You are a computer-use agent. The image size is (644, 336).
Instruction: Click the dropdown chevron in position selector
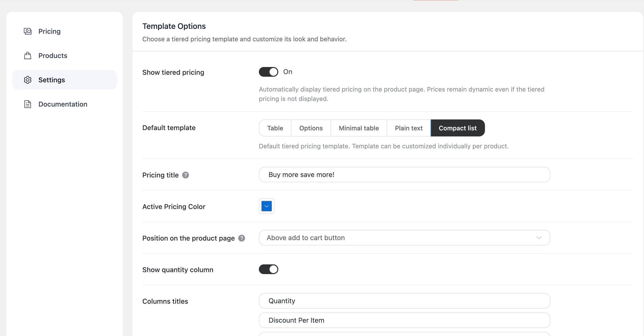point(539,238)
